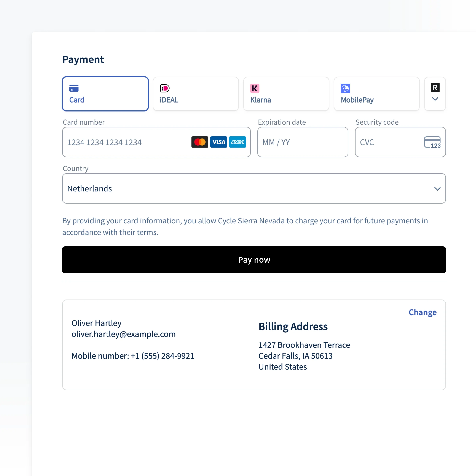Click the Pay now button

(254, 260)
